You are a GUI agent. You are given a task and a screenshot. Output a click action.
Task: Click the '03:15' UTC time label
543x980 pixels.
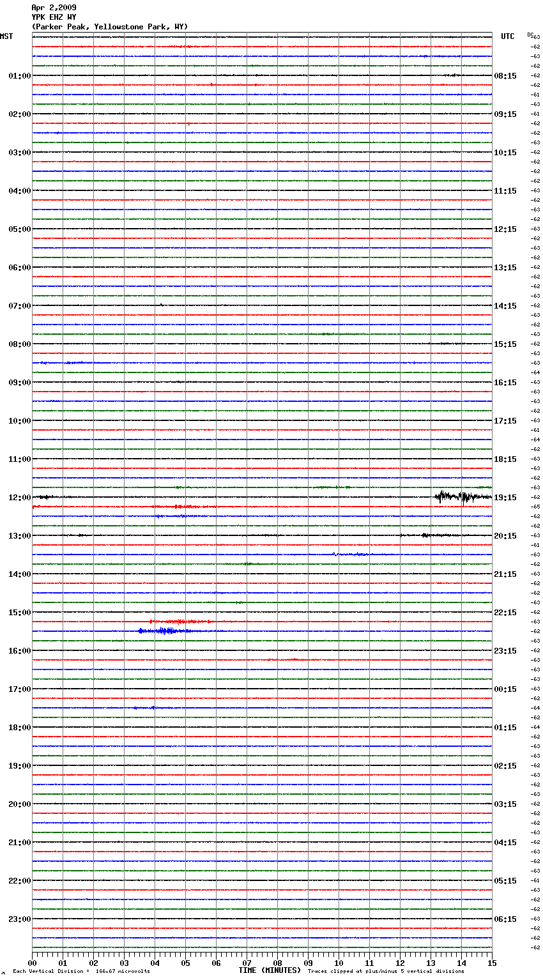505,804
